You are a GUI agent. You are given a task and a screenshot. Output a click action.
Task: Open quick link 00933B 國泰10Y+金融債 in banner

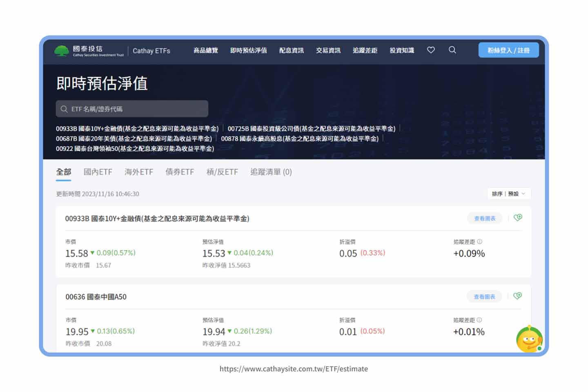(x=137, y=129)
